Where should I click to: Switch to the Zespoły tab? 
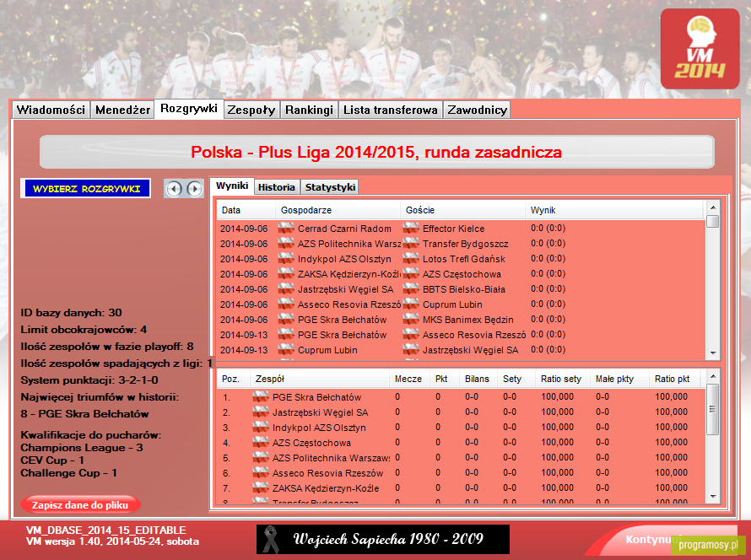251,110
